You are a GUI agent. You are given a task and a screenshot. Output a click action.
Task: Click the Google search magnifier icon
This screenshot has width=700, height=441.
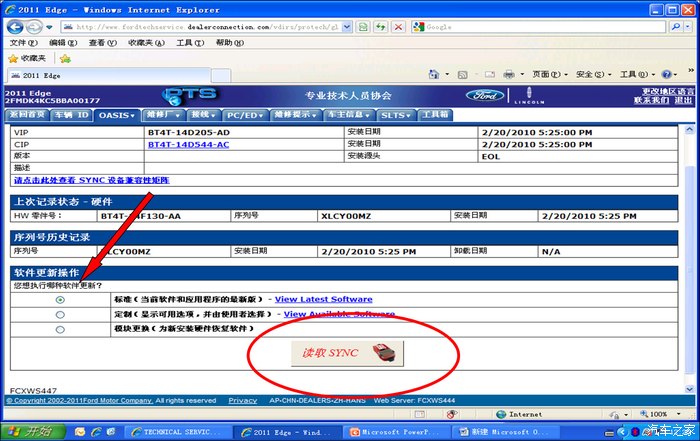tap(676, 27)
